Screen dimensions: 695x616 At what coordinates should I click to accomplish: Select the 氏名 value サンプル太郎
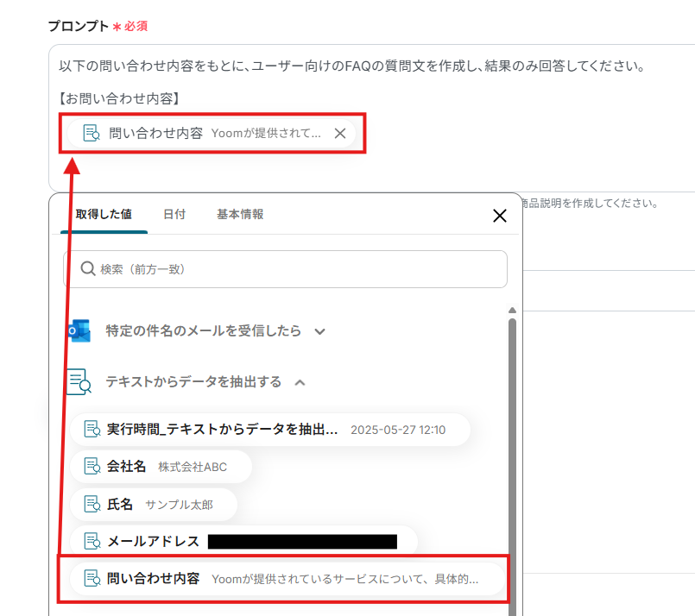(154, 505)
